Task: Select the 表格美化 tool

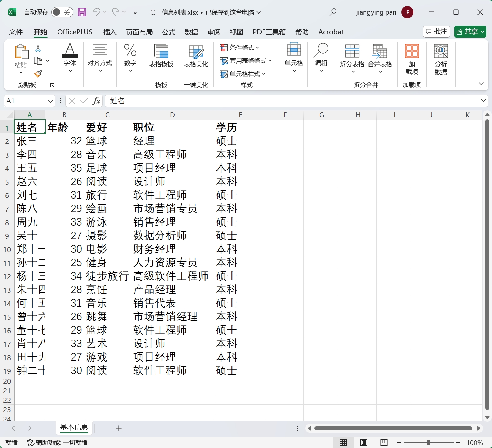Action: (x=196, y=57)
